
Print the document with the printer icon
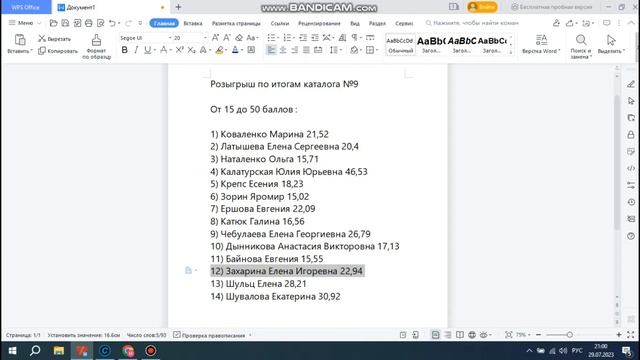click(x=89, y=23)
